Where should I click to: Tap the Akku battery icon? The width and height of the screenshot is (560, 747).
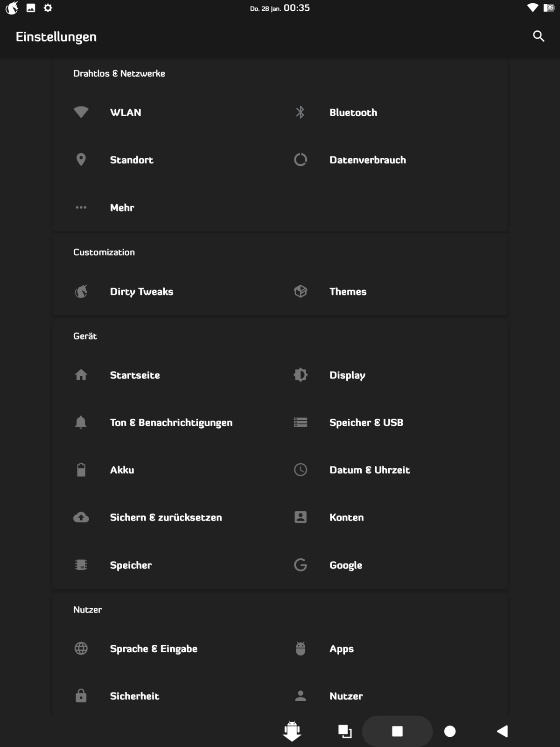click(x=81, y=470)
